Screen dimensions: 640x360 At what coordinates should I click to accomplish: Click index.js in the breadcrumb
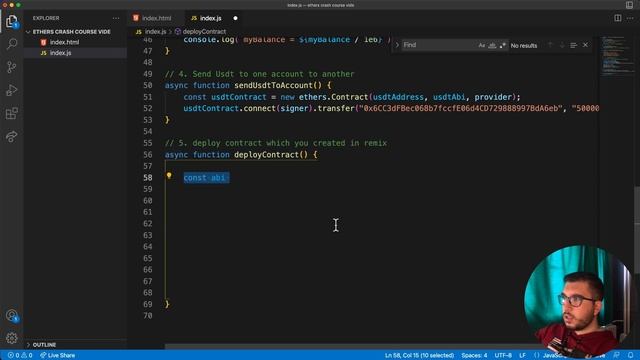click(155, 31)
